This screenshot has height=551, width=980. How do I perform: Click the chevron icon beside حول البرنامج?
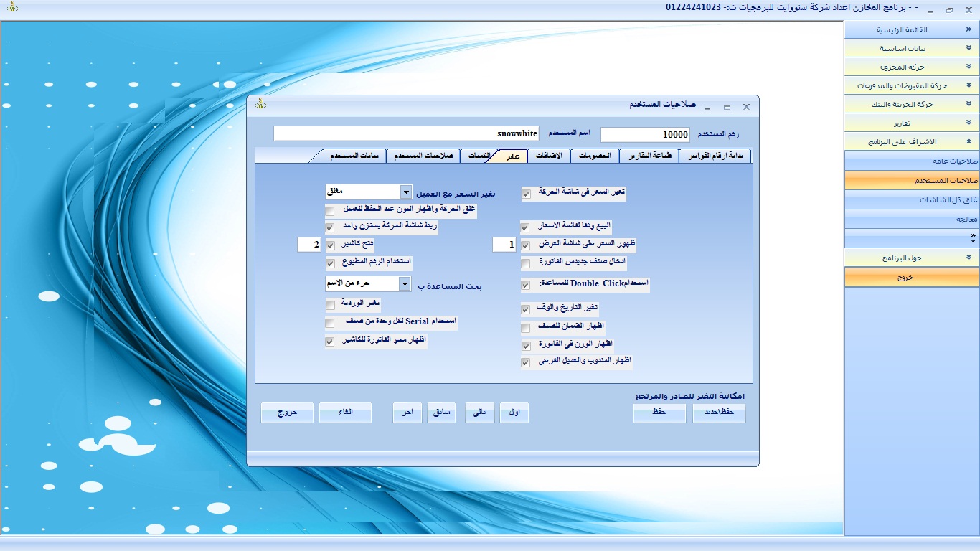pos(969,258)
